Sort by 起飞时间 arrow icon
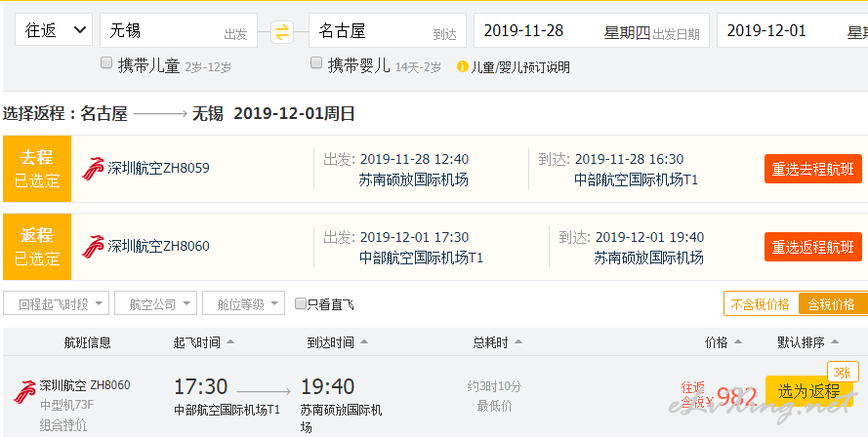 click(230, 341)
